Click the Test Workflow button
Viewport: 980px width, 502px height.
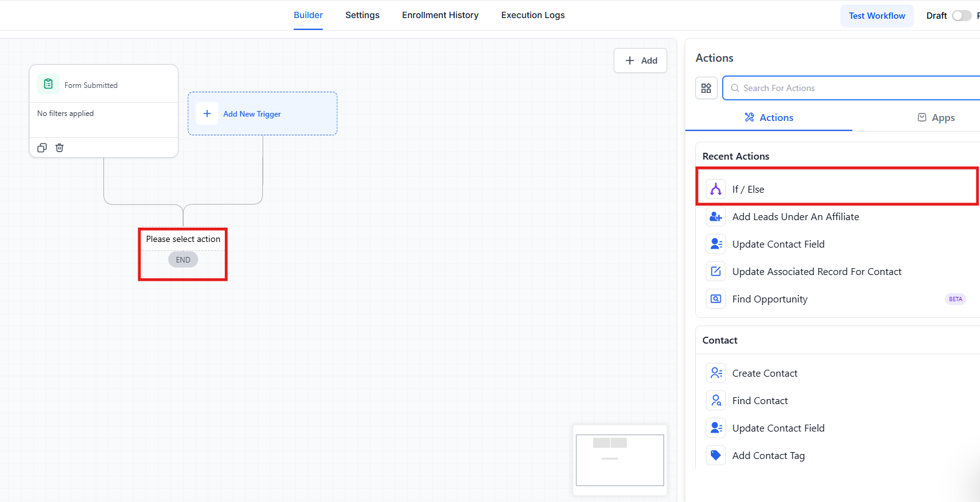[x=877, y=16]
